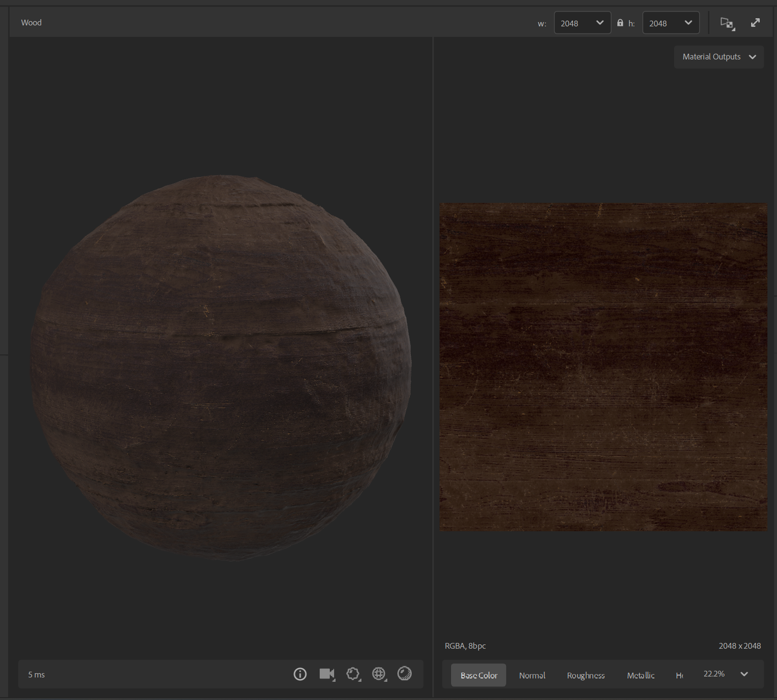Select the Base Color channel tab
777x700 pixels.
tap(478, 675)
